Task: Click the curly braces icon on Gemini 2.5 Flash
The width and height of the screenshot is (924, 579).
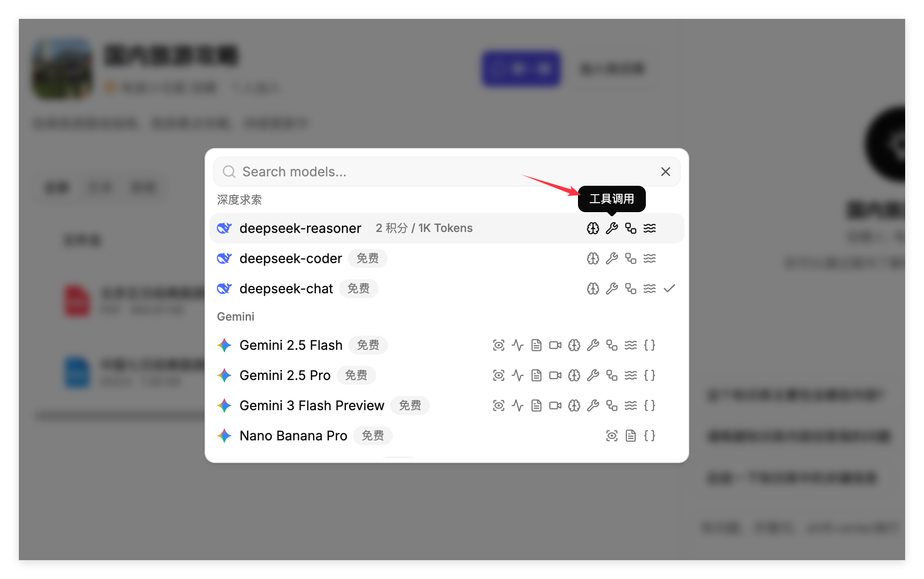Action: (650, 345)
